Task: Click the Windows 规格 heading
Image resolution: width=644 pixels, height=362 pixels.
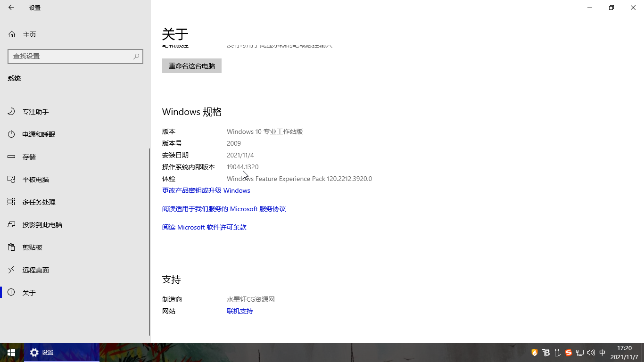Action: tap(192, 112)
